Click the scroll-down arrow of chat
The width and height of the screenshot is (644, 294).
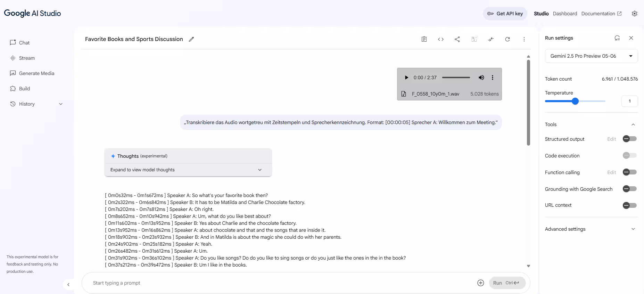528,266
